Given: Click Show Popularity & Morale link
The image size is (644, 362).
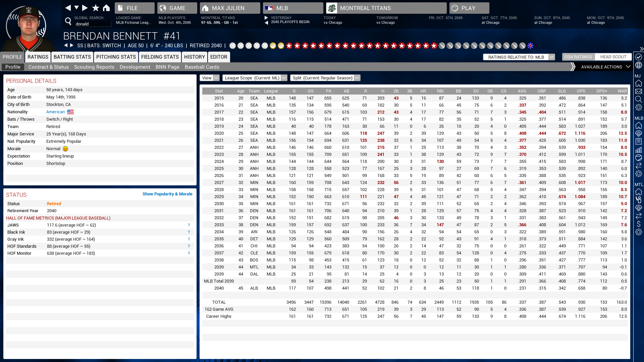Looking at the screenshot, I should tap(167, 194).
